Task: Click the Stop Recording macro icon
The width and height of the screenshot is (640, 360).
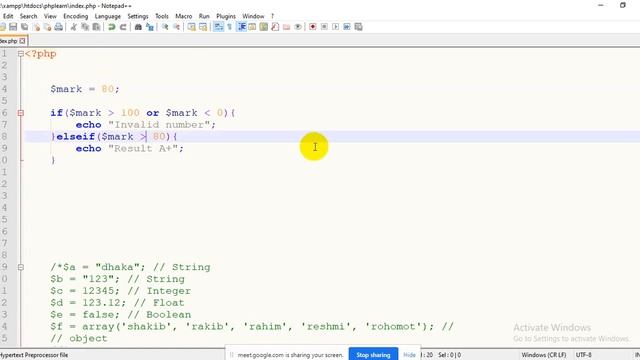Action: coord(324,27)
